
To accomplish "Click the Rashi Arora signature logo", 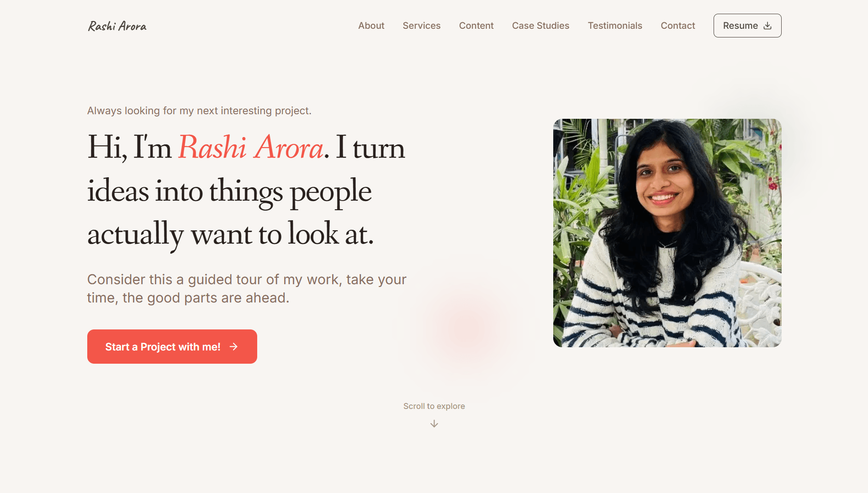I will [x=117, y=26].
